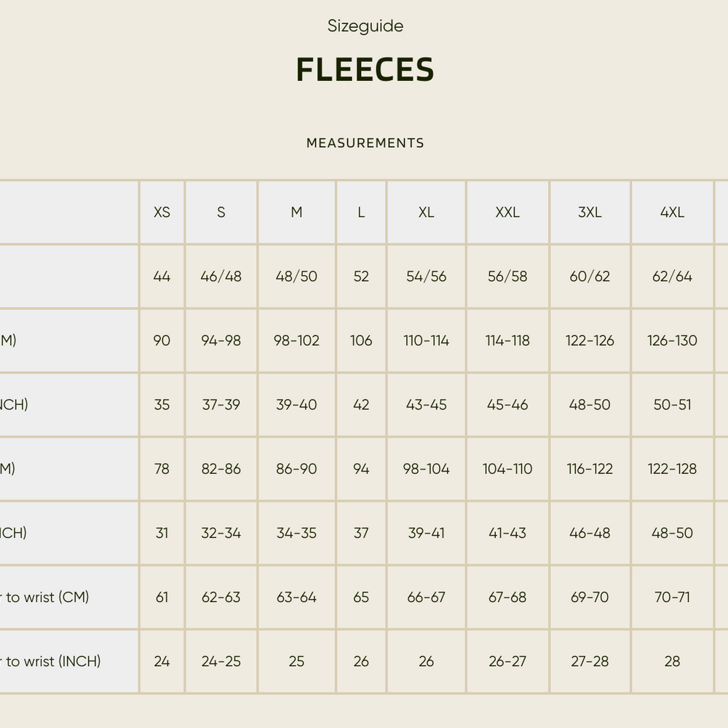Click the 116-122 cell

tap(590, 469)
